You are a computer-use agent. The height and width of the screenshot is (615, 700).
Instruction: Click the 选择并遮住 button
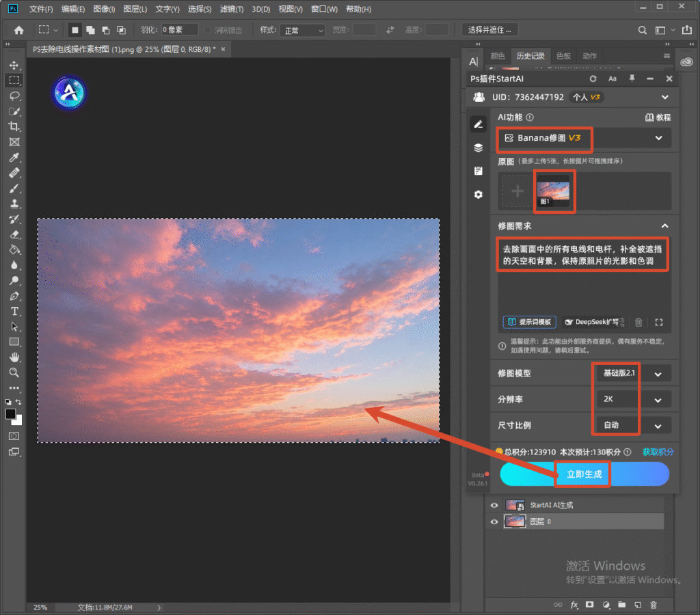click(x=489, y=30)
